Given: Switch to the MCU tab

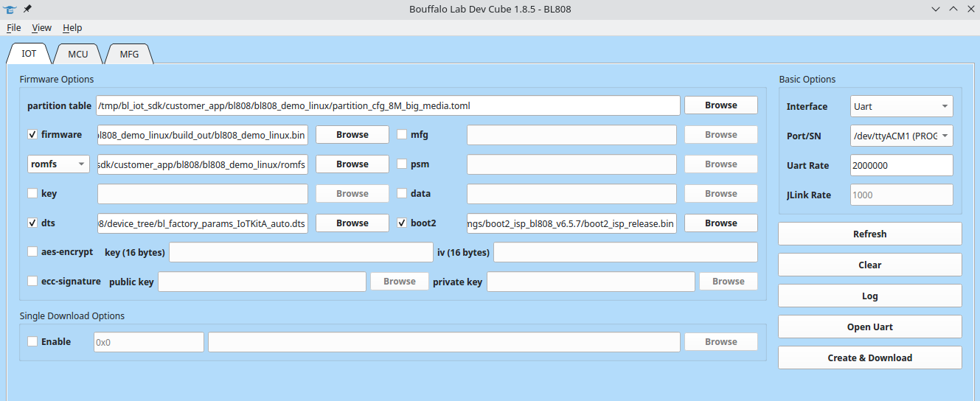Looking at the screenshot, I should [x=78, y=54].
